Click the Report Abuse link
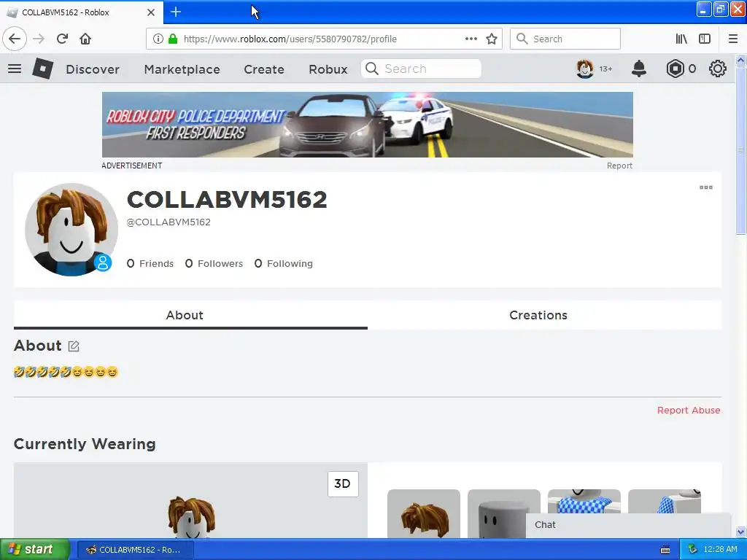 pos(689,410)
